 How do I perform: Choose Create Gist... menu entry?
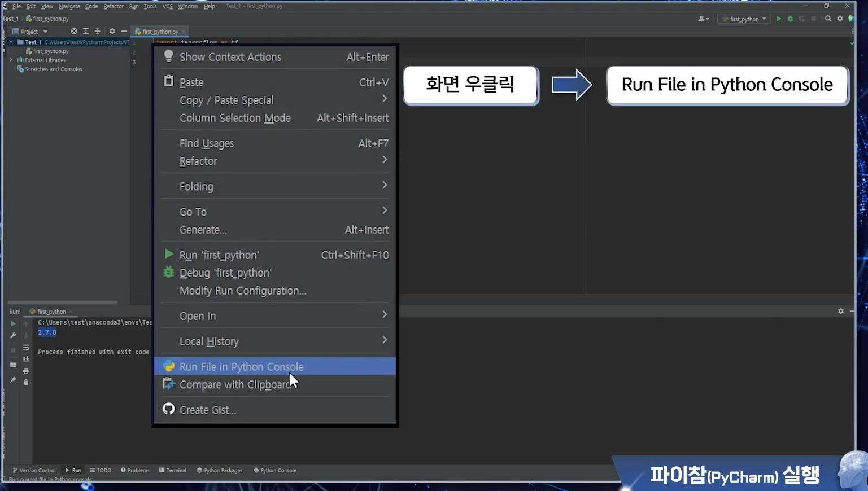pyautogui.click(x=274, y=410)
